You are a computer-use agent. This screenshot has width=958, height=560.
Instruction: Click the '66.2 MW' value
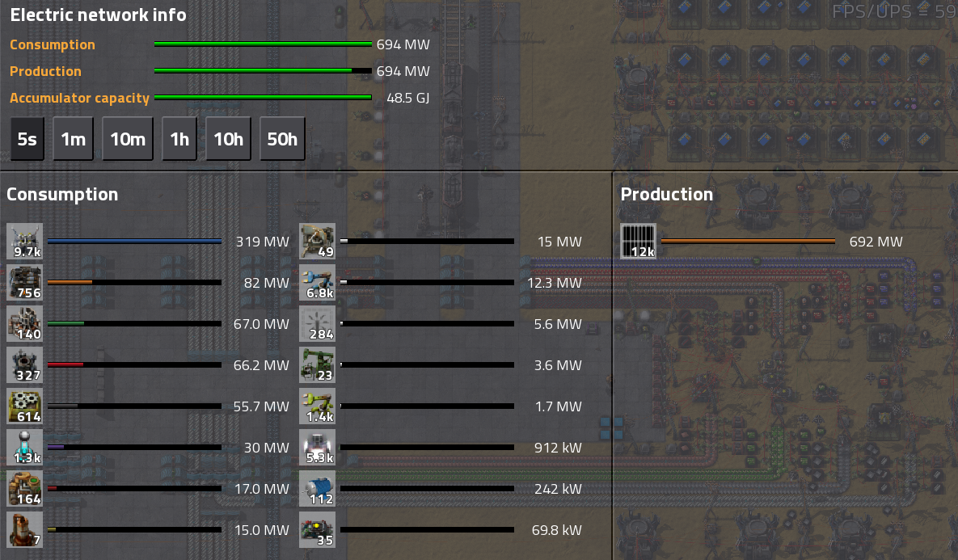point(261,365)
